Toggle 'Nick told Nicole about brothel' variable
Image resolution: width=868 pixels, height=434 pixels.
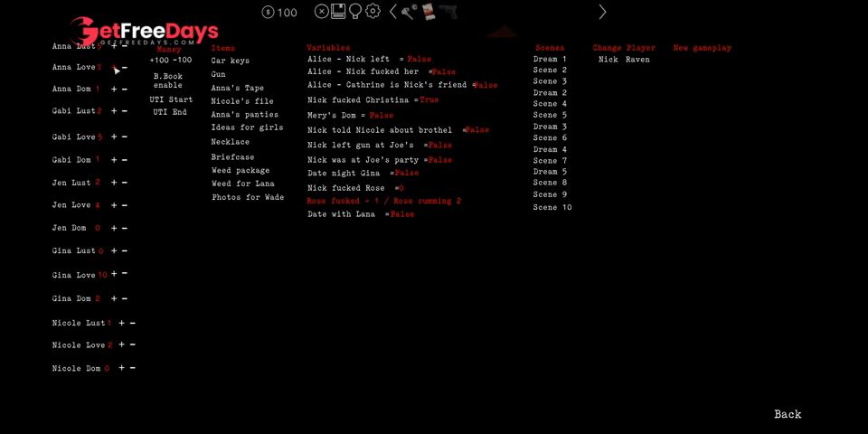tap(398, 130)
